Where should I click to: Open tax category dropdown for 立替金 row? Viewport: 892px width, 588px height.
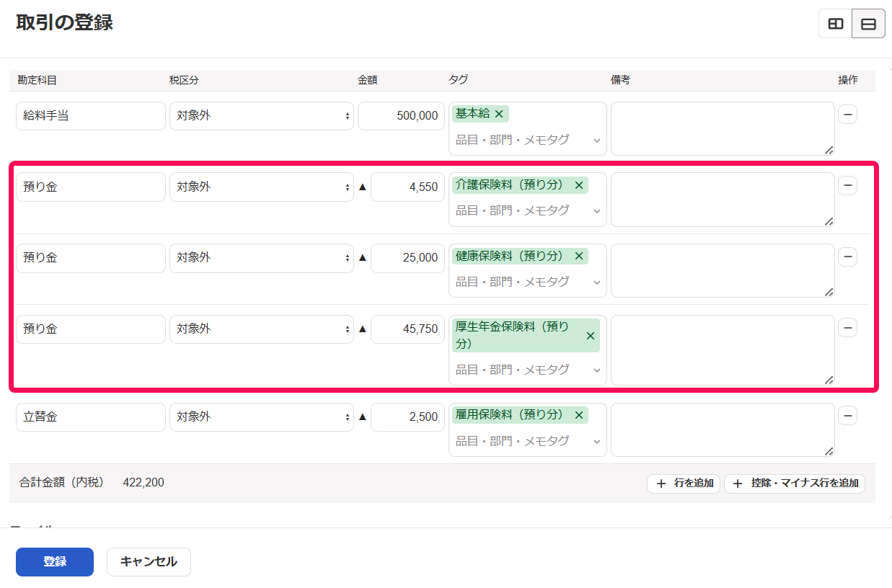click(262, 417)
